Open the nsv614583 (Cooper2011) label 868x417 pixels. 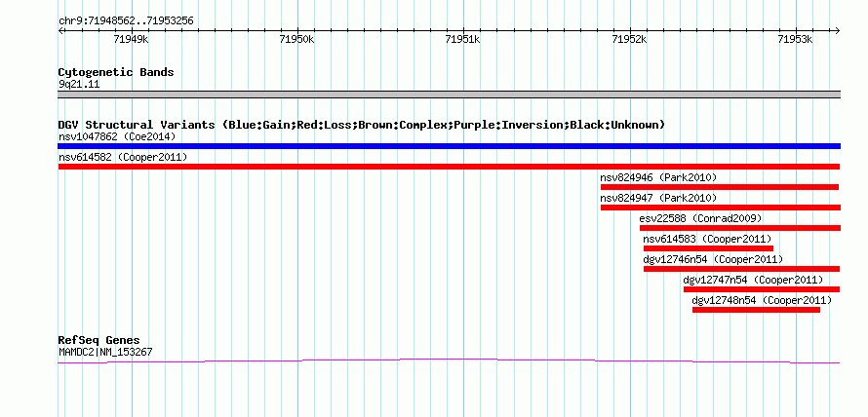pyautogui.click(x=707, y=239)
